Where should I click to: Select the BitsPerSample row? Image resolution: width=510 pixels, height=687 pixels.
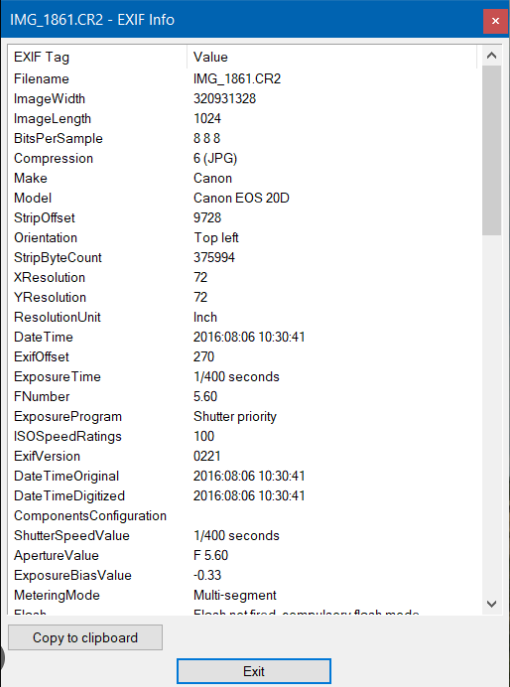click(243, 138)
